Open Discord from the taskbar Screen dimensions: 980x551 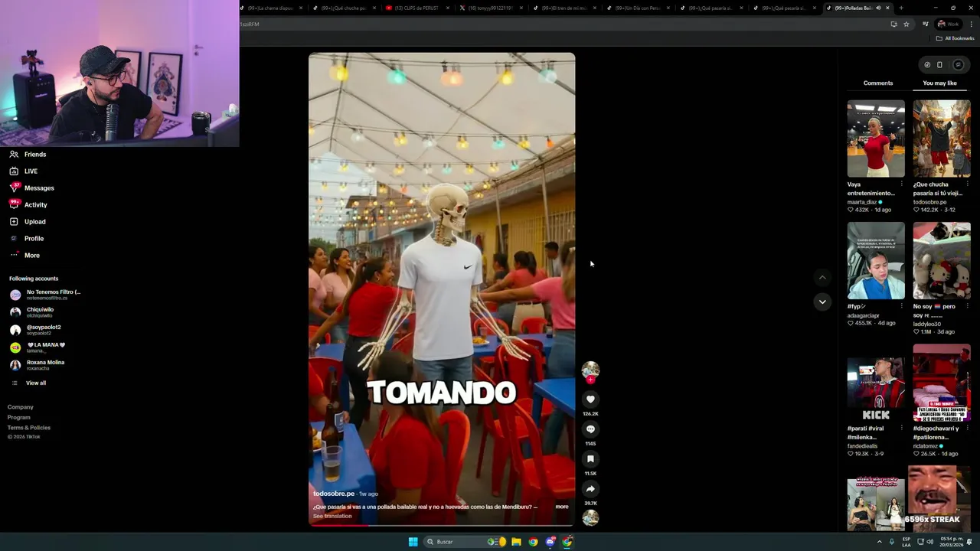[x=550, y=542]
